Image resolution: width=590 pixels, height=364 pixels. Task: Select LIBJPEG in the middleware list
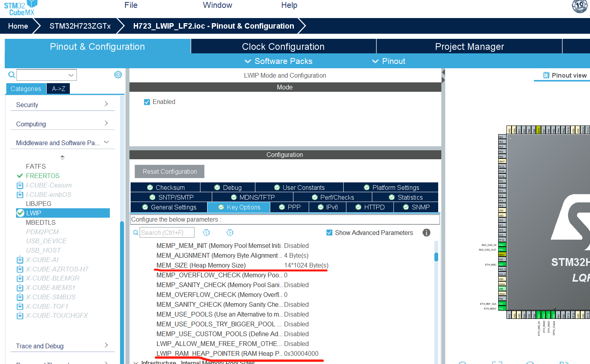38,204
